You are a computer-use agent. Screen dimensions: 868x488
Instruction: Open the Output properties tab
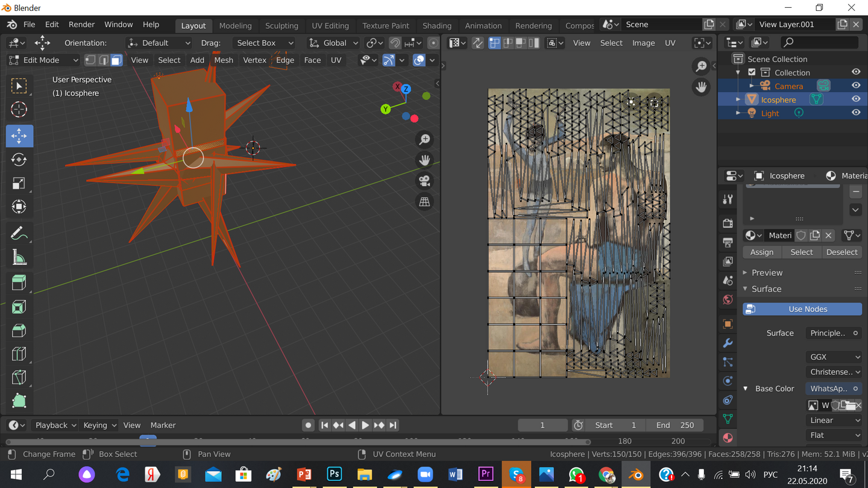[x=728, y=242]
